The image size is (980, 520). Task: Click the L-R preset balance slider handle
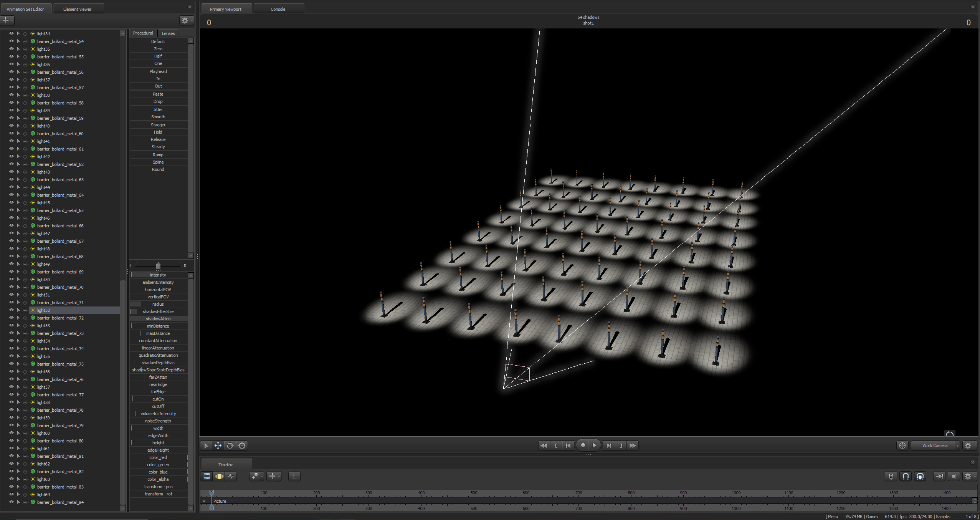[x=158, y=266]
